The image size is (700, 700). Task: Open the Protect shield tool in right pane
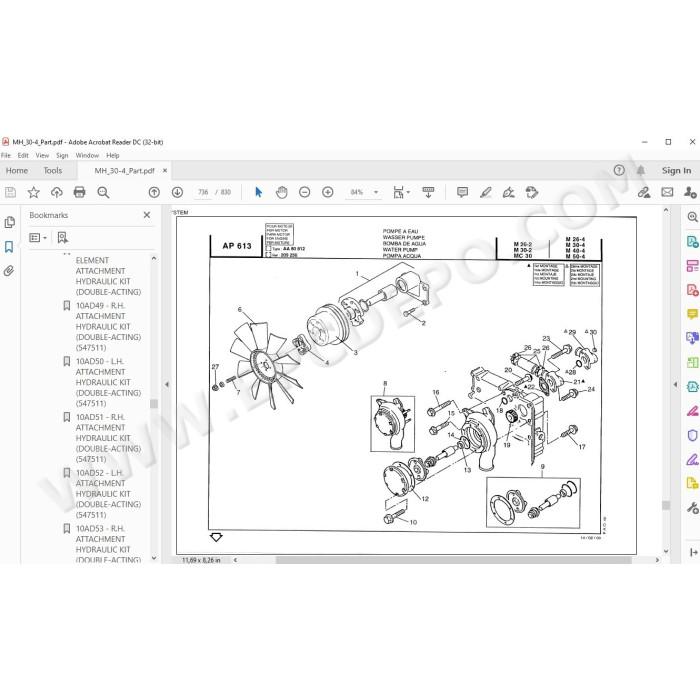tap(692, 435)
